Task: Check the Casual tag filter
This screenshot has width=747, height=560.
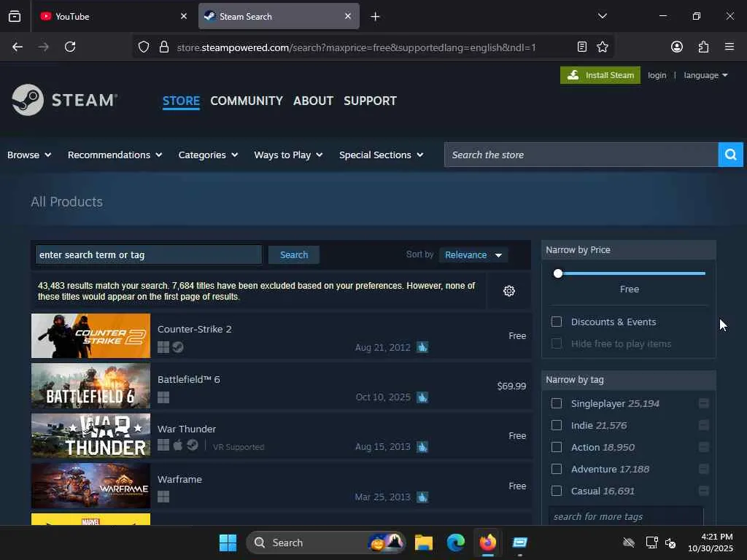Action: coord(557,491)
